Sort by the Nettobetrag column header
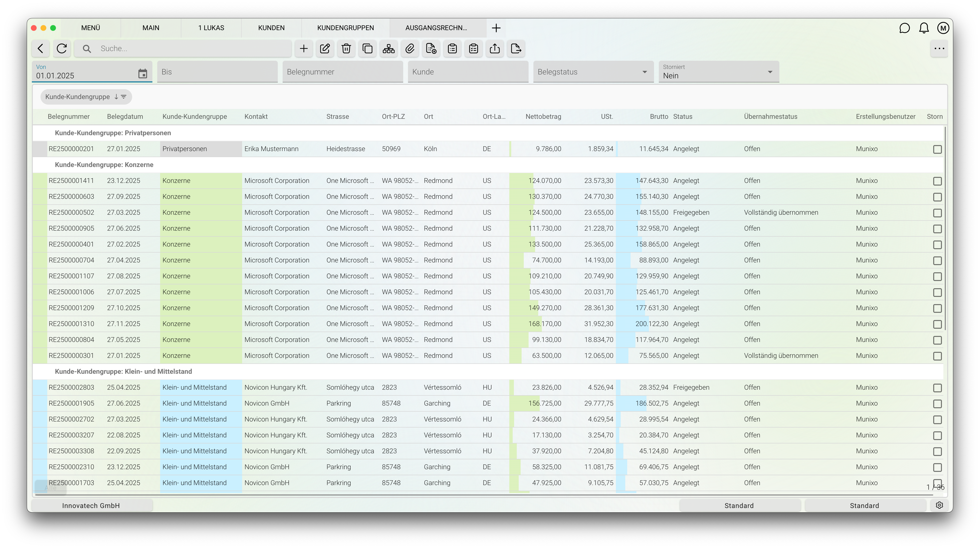This screenshot has height=548, width=980. pos(543,117)
